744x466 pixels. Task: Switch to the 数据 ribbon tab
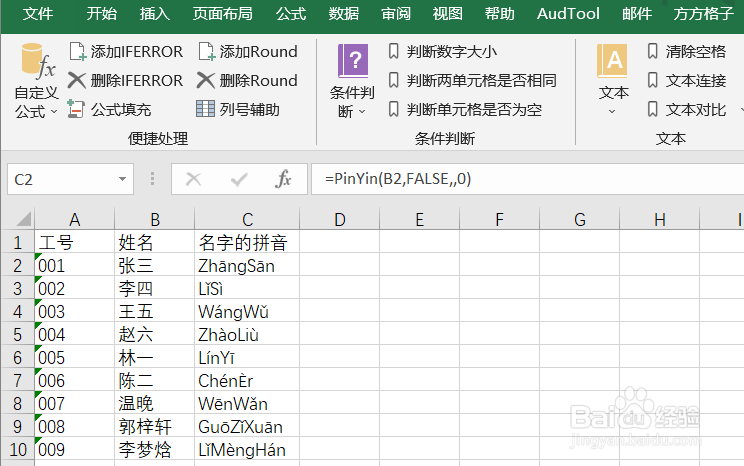(344, 13)
